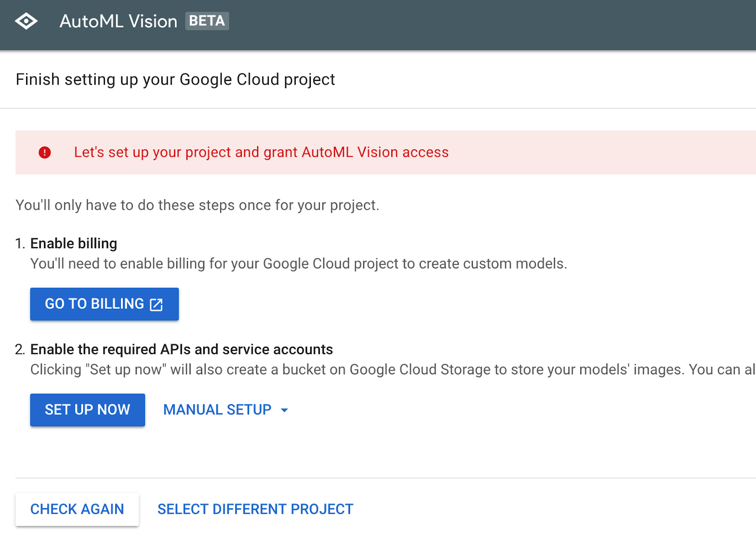Click the Set Up Now button
This screenshot has width=756, height=536.
coord(87,410)
